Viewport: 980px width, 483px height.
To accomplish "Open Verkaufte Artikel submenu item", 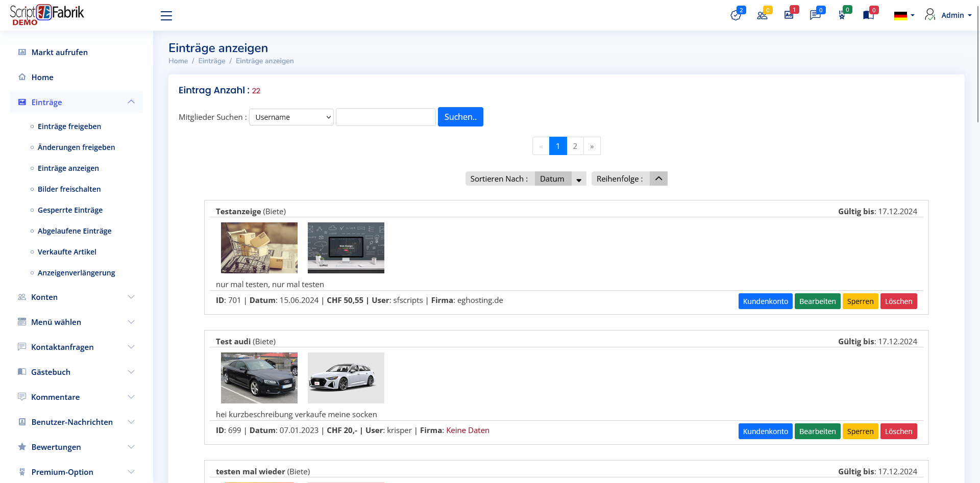I will click(67, 252).
